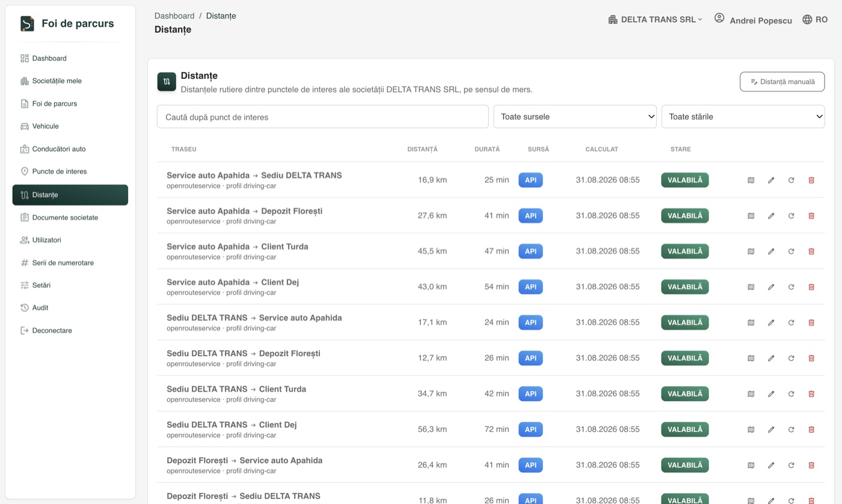Show map for Sediu DELTA TRANS → Service auto Apahida
The image size is (842, 504).
pos(751,322)
